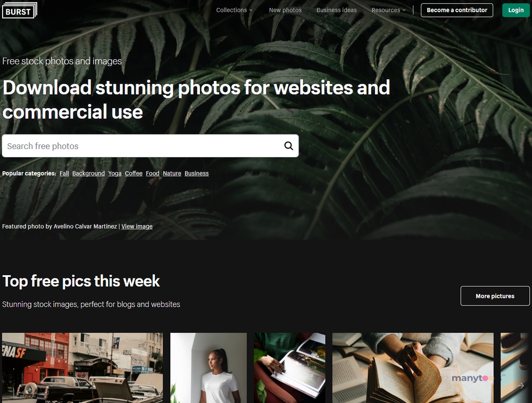Viewport: 532px width, 403px height.
Task: Select the Background category link
Action: 88,173
